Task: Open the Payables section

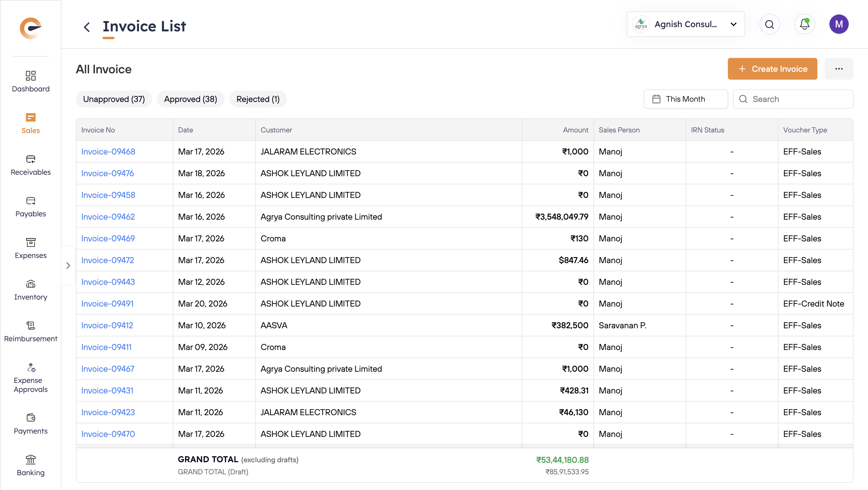Action: (x=31, y=207)
